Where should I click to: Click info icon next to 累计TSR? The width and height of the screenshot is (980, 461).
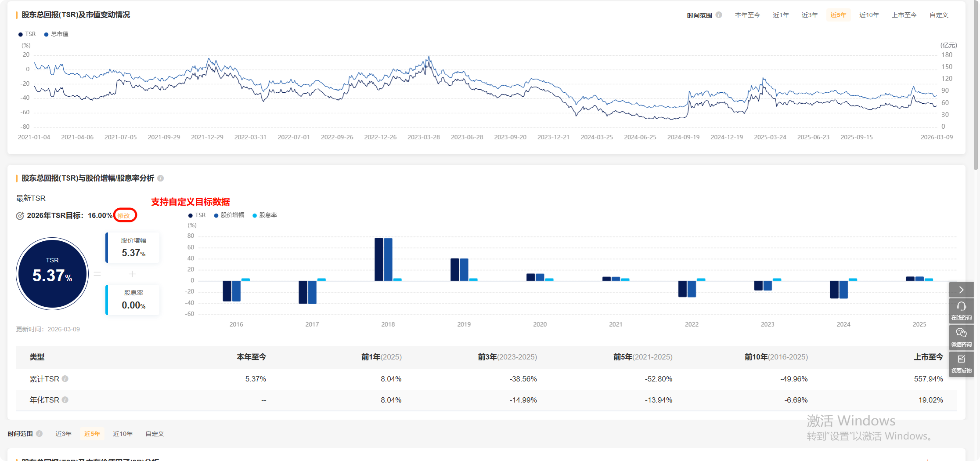65,379
